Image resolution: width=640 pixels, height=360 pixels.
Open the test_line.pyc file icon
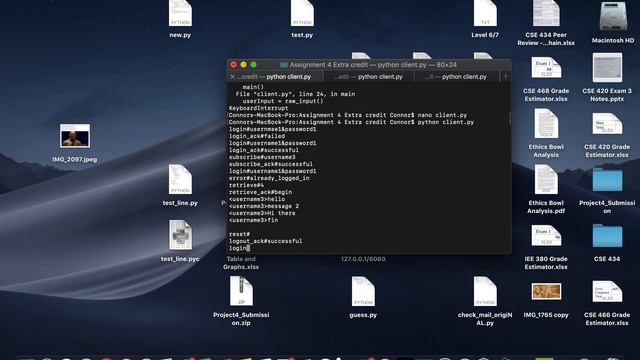point(180,236)
